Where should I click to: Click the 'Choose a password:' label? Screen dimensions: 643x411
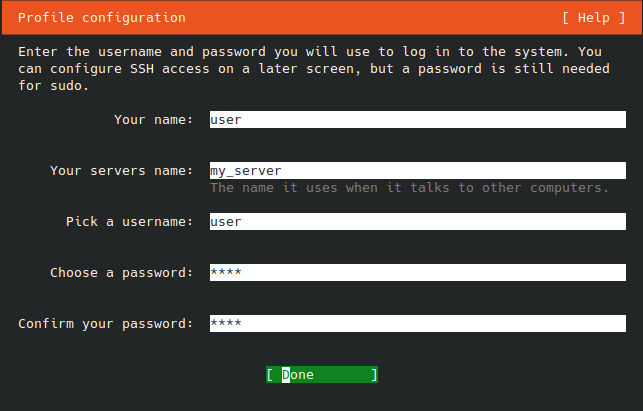121,273
